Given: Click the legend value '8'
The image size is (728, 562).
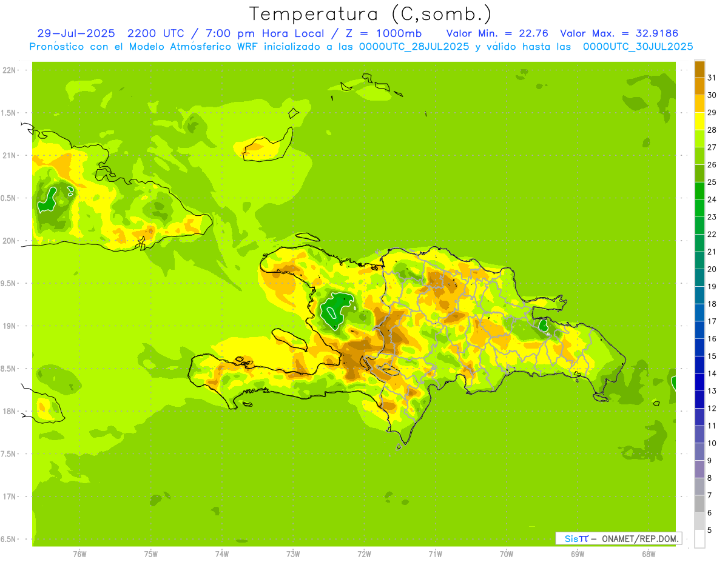Looking at the screenshot, I should (709, 478).
